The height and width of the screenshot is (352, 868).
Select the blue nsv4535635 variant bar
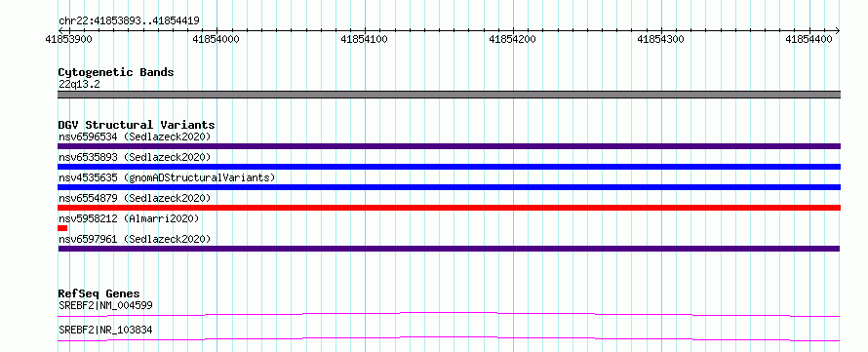[449, 187]
